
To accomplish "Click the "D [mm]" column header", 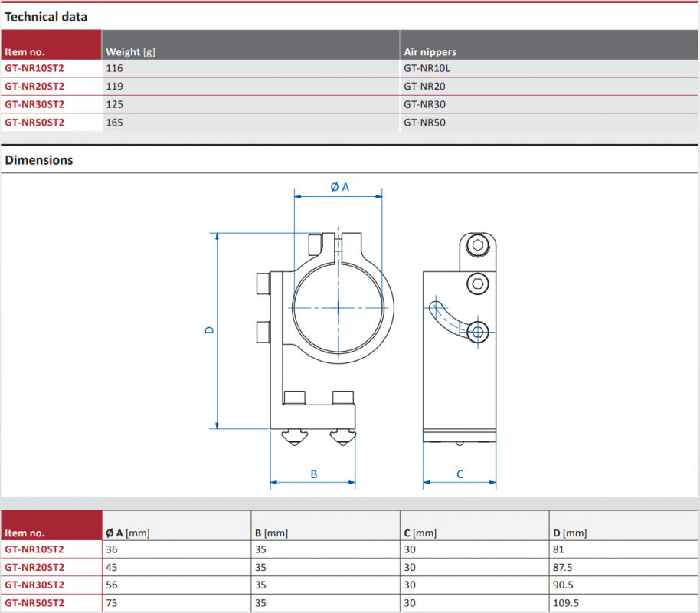I will click(x=570, y=533).
